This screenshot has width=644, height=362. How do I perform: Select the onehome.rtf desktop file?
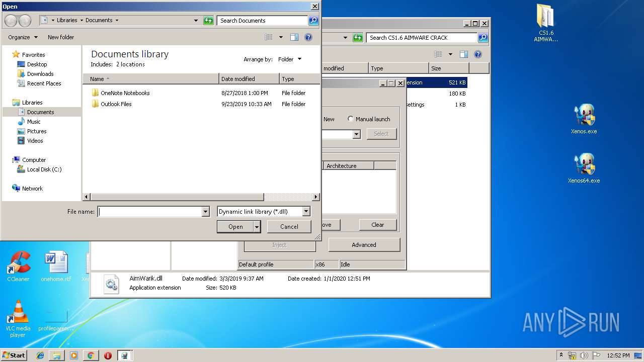tap(56, 266)
